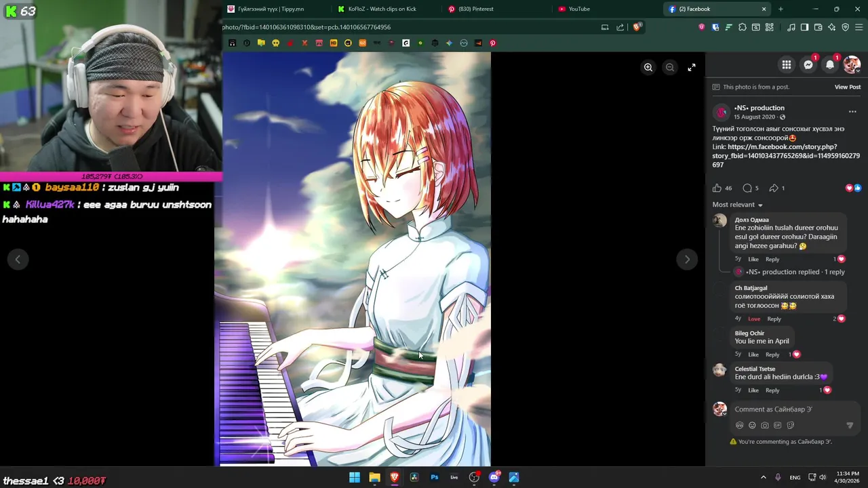Open a new browser tab

(x=781, y=9)
